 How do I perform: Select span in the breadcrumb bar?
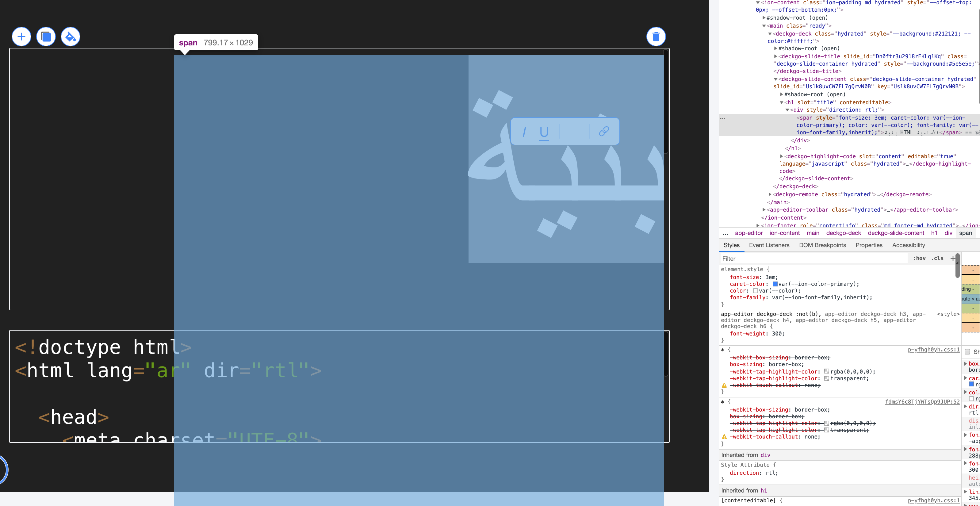965,233
